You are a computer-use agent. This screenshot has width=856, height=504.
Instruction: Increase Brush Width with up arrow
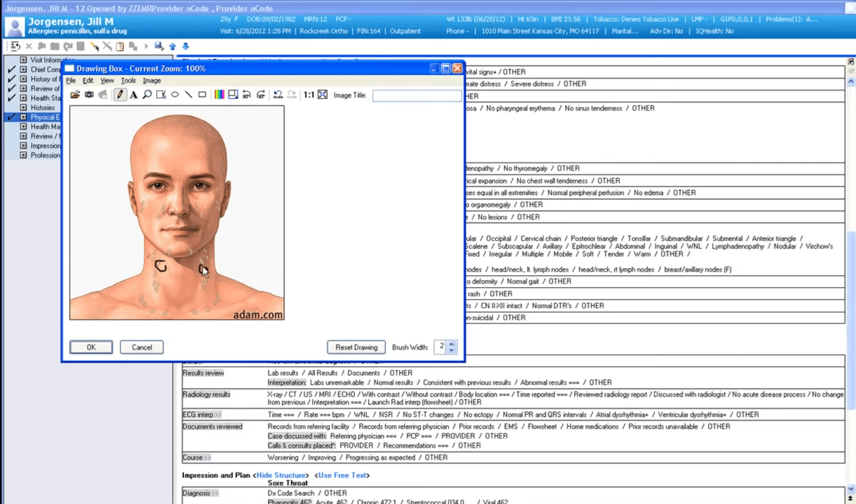(451, 344)
